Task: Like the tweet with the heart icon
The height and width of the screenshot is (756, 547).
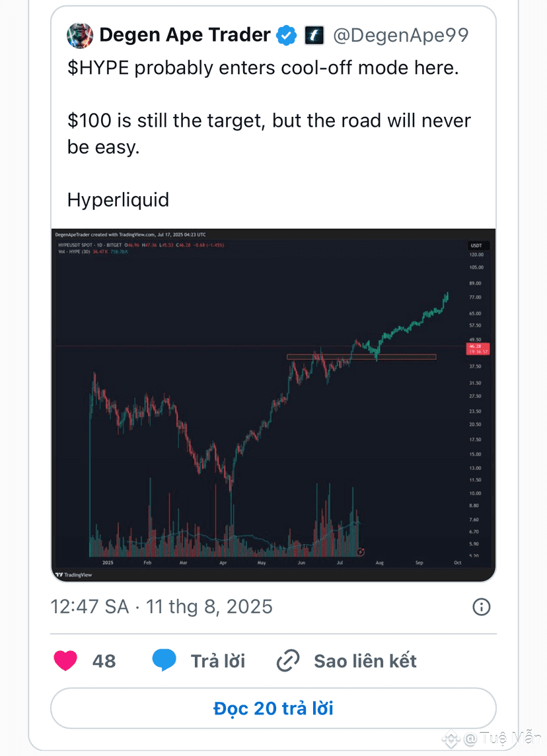Action: point(65,660)
